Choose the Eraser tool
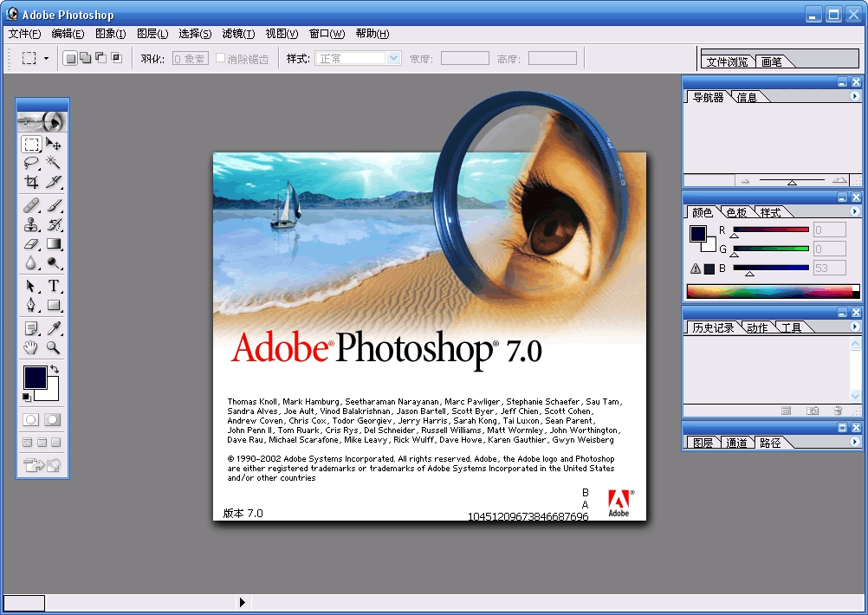868x615 pixels. coord(31,244)
